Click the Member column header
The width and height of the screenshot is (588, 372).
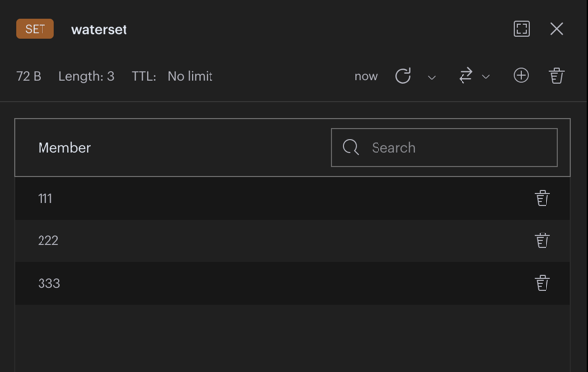click(x=64, y=148)
